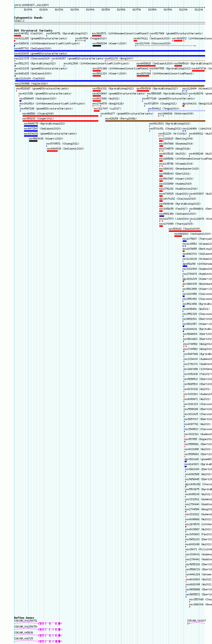Open gene CD5|NM_014207
Screen dimensions: 212x644
(x=197, y=620)
